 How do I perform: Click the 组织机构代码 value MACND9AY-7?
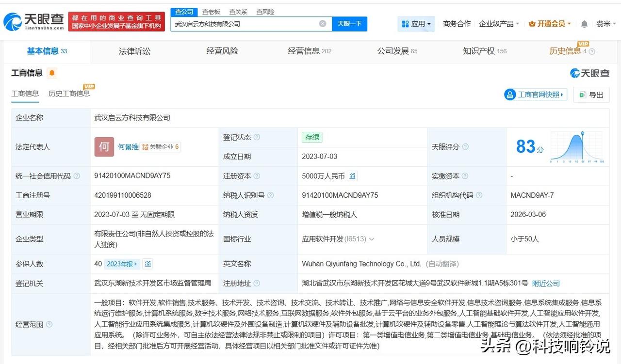pos(532,195)
